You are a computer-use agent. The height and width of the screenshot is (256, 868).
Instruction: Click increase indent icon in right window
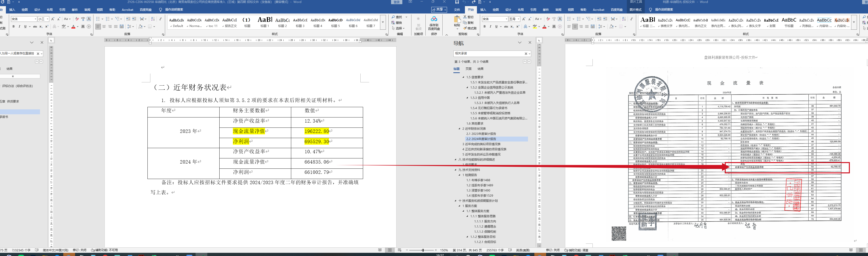[x=605, y=19]
